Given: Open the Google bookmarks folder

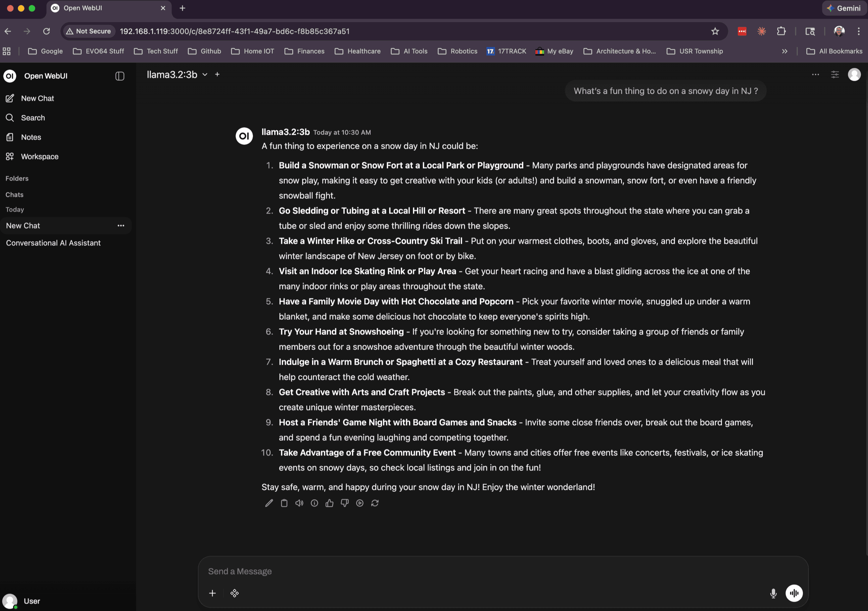Looking at the screenshot, I should tap(45, 51).
